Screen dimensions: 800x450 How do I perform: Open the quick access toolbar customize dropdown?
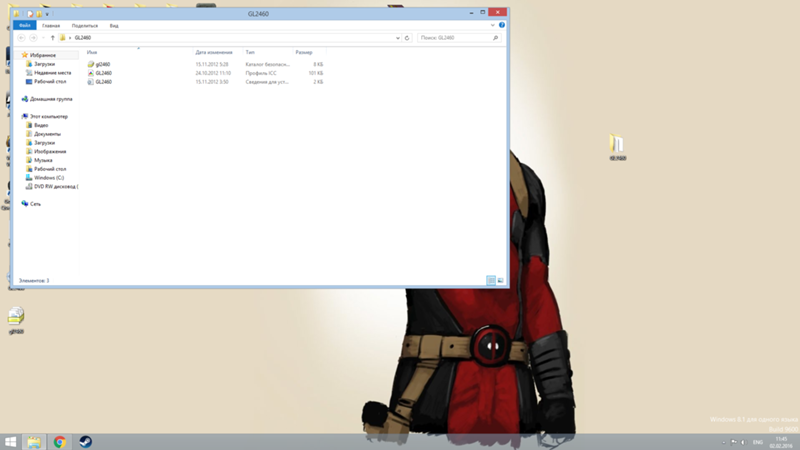coord(47,14)
